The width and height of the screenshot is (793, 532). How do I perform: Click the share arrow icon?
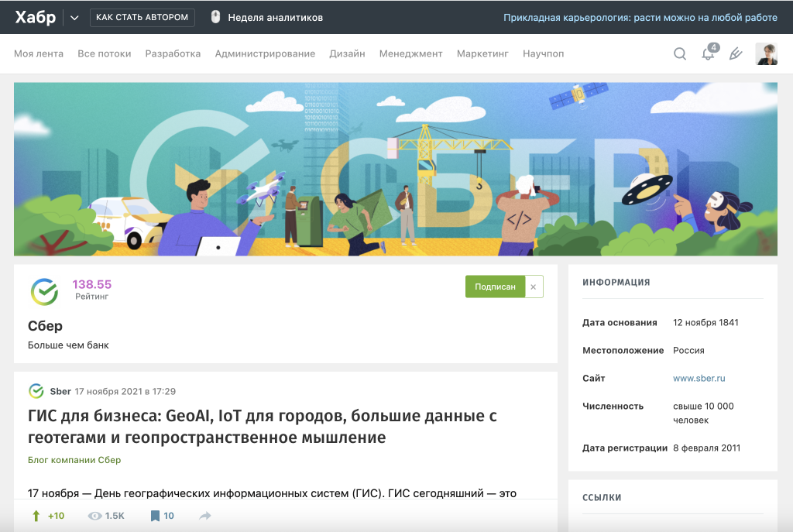tap(205, 516)
